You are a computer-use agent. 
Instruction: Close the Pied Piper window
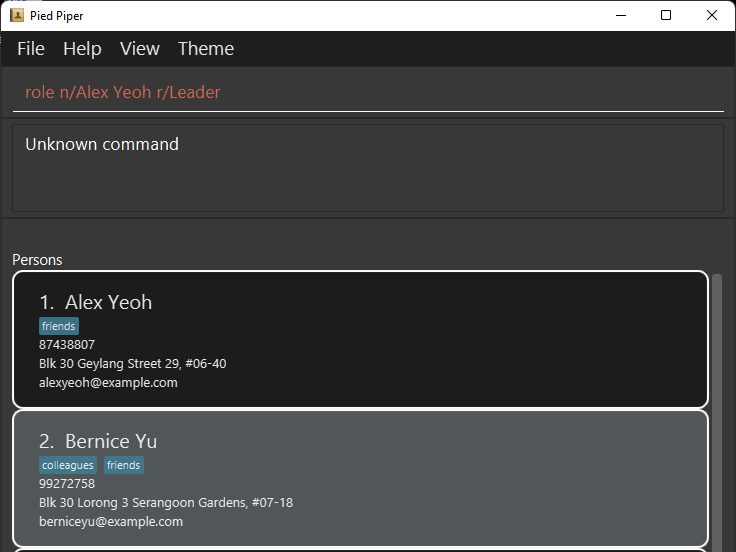[x=712, y=15]
